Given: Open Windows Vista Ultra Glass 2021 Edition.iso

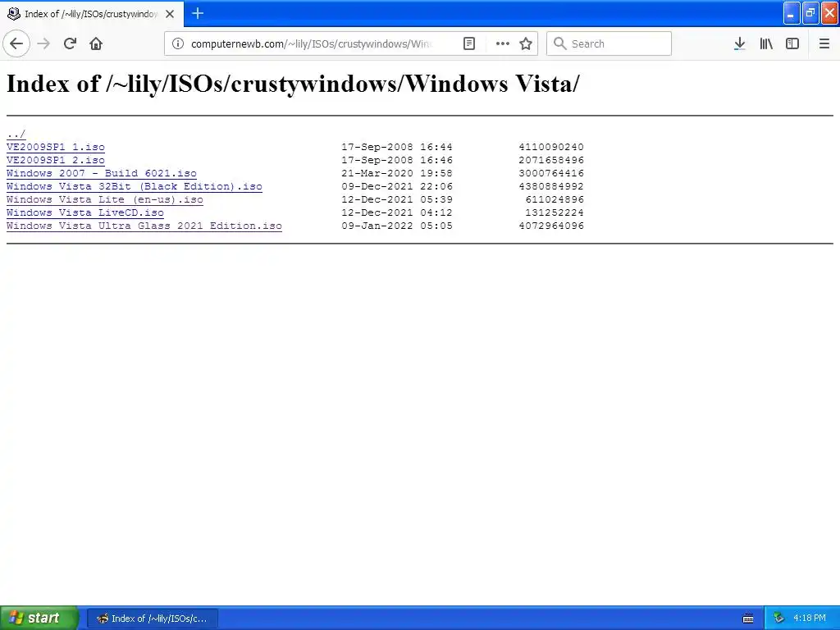Looking at the screenshot, I should click(144, 226).
